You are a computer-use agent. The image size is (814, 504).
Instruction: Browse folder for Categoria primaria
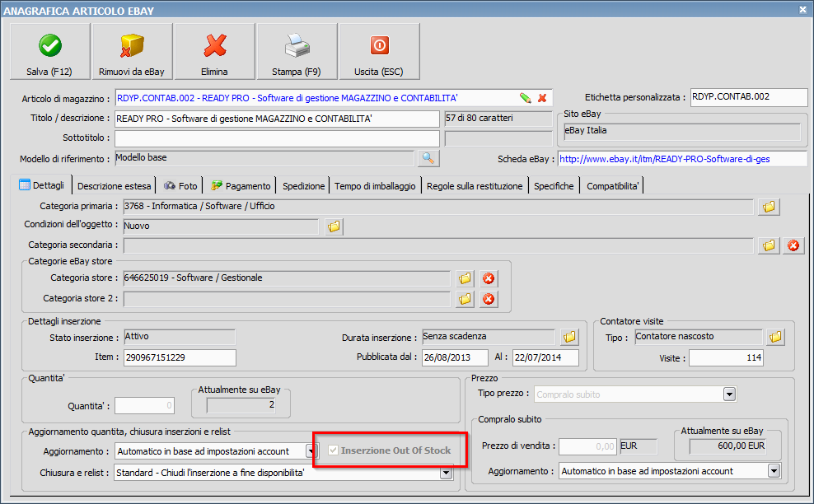[769, 207]
